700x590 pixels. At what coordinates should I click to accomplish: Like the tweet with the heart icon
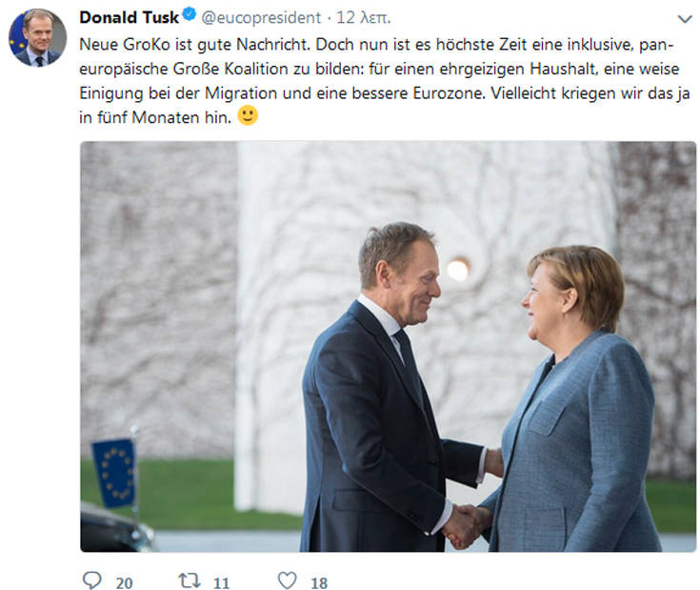pos(287,580)
